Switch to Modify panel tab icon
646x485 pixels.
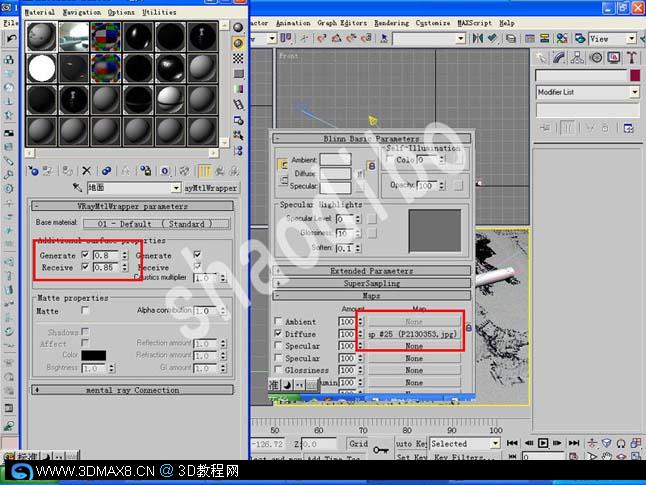coord(559,58)
